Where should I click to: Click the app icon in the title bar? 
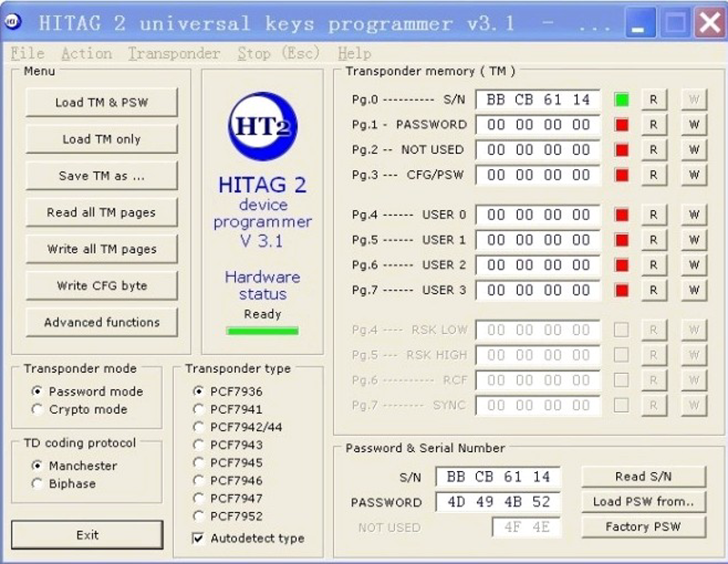[x=13, y=21]
